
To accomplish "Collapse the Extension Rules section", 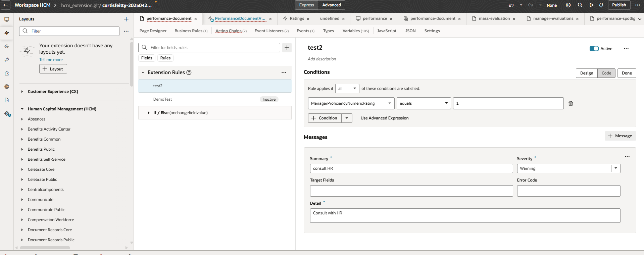I will [143, 72].
